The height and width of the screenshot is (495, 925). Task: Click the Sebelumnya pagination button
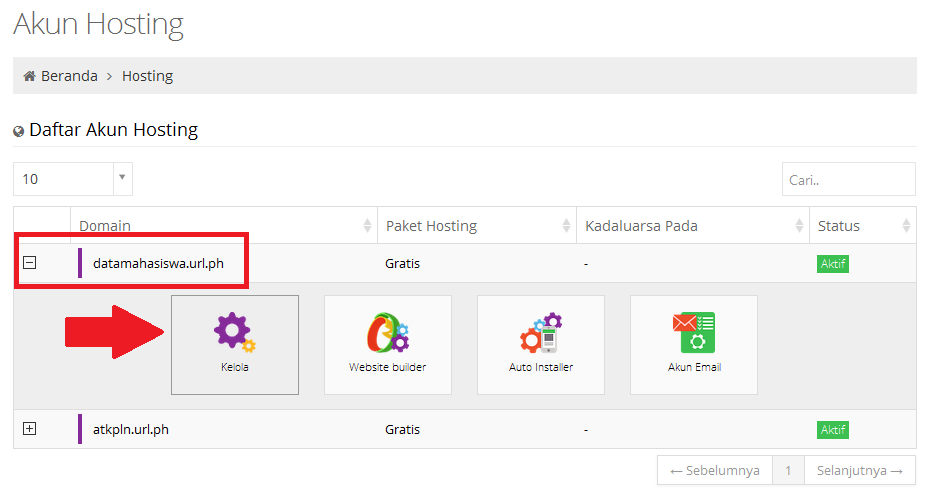715,470
